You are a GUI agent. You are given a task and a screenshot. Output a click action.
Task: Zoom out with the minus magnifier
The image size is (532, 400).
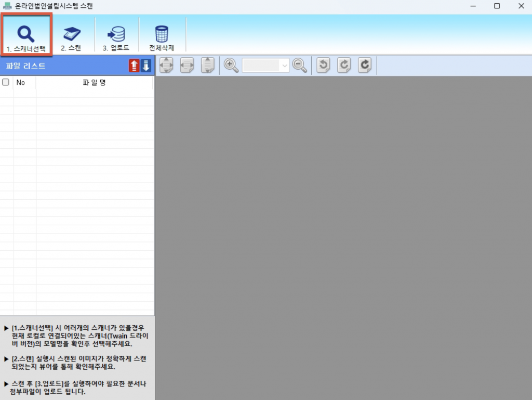pos(300,65)
